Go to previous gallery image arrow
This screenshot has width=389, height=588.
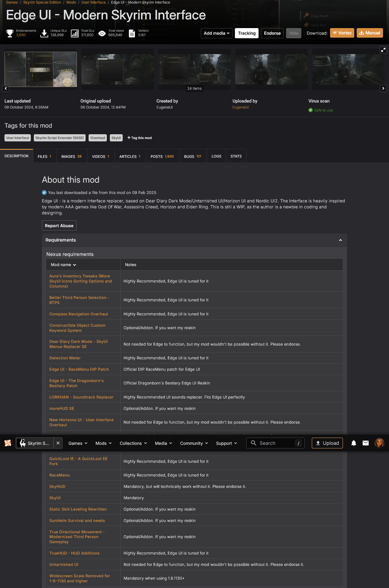6,88
